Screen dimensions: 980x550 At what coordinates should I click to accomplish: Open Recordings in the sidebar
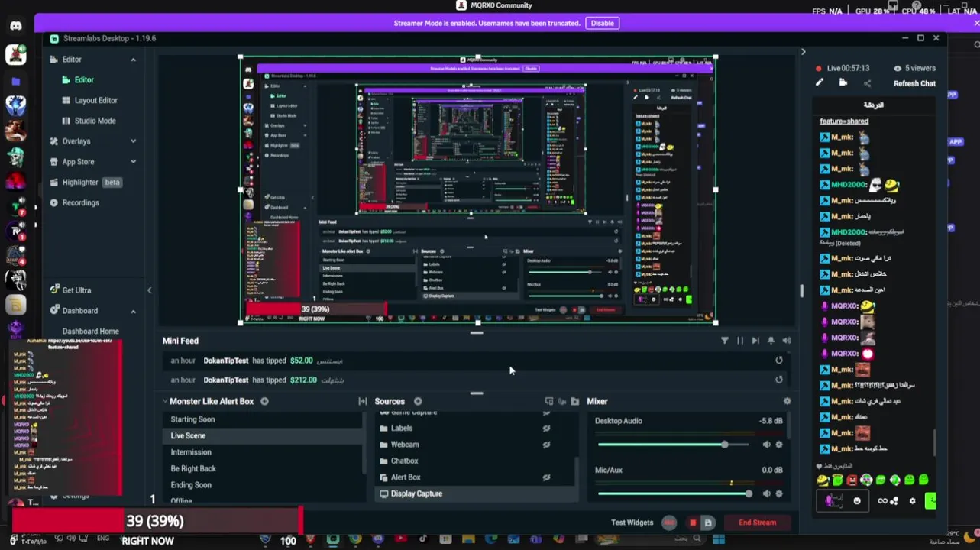click(74, 203)
